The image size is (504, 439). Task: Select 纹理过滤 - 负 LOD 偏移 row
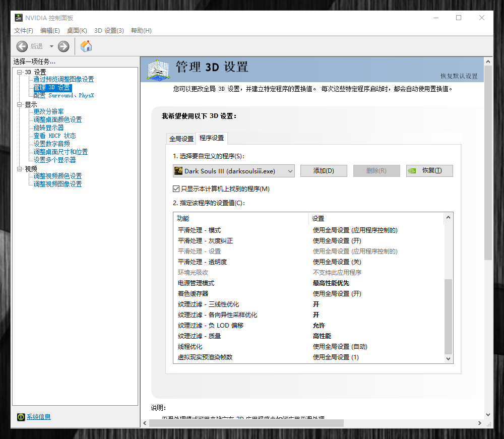308,326
